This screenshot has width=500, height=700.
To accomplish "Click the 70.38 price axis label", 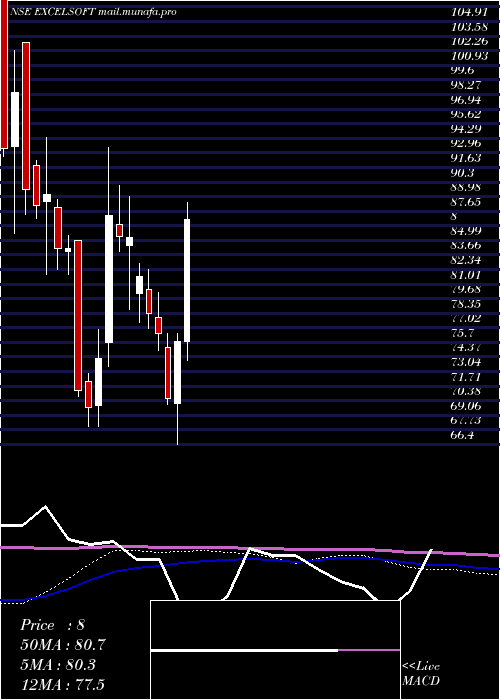I will pos(466,392).
